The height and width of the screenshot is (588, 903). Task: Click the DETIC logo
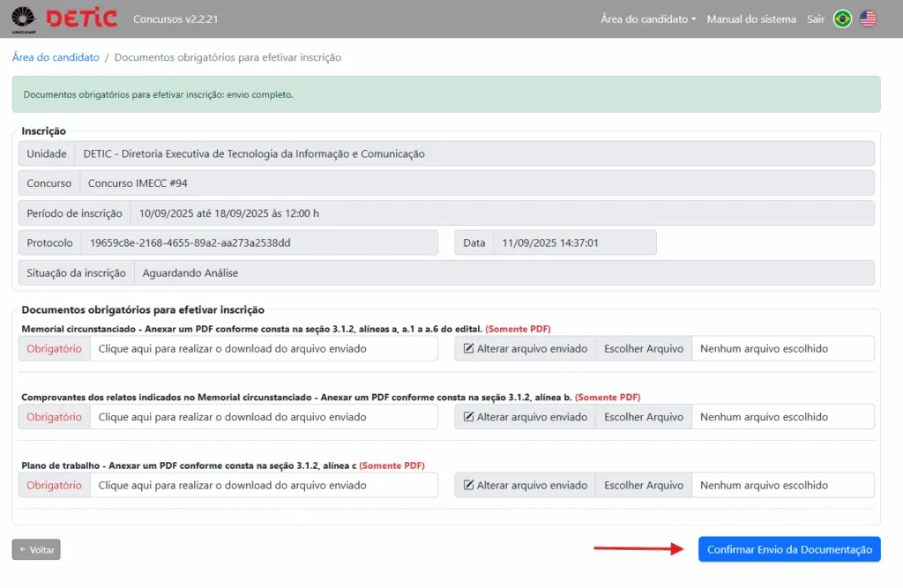click(81, 19)
